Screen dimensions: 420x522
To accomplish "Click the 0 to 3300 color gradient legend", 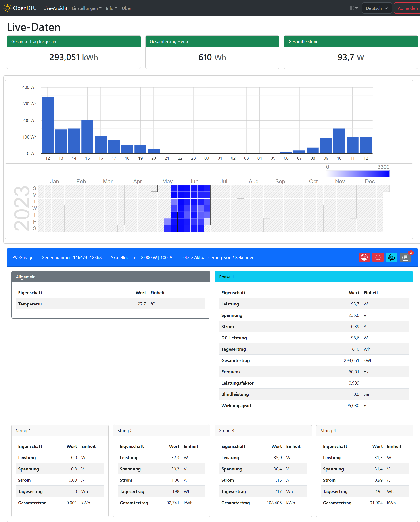I will [357, 174].
